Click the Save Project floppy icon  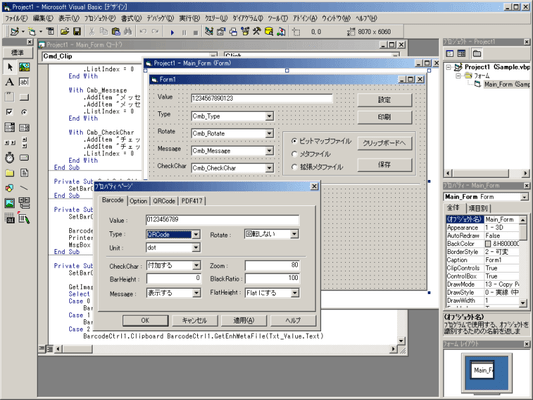(77, 32)
